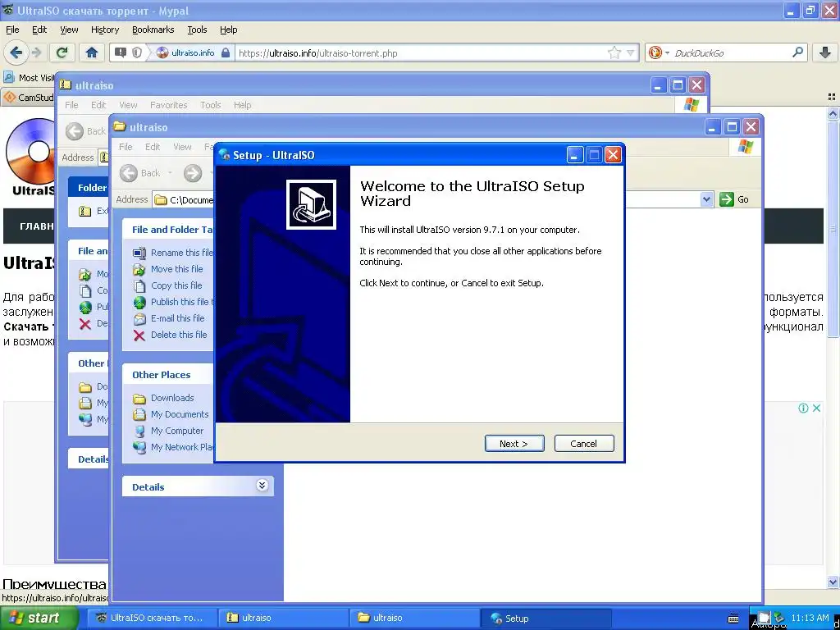Click the padlock site security icon

[x=226, y=52]
